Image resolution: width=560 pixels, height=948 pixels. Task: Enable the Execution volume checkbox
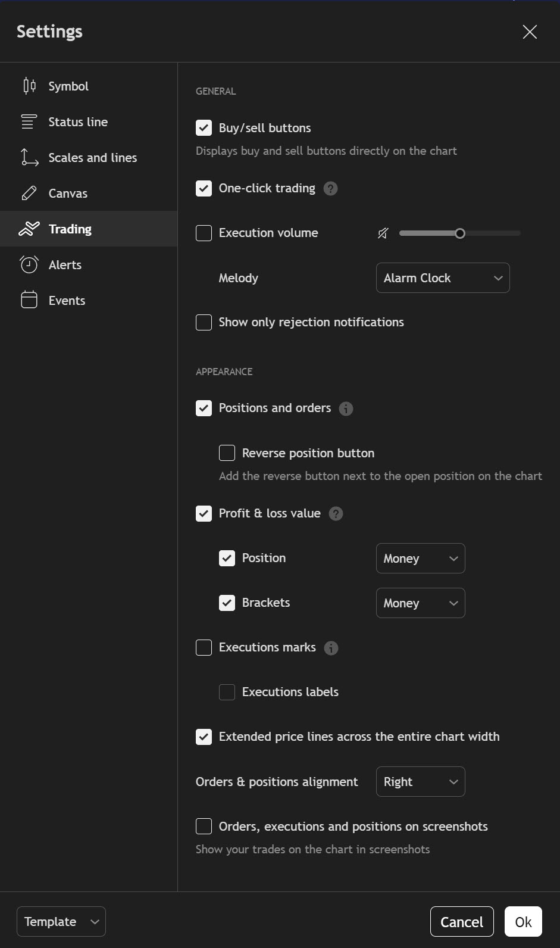pyautogui.click(x=204, y=233)
